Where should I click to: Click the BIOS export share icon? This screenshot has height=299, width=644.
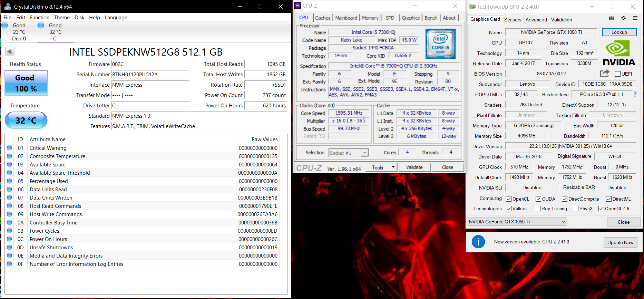[x=605, y=73]
